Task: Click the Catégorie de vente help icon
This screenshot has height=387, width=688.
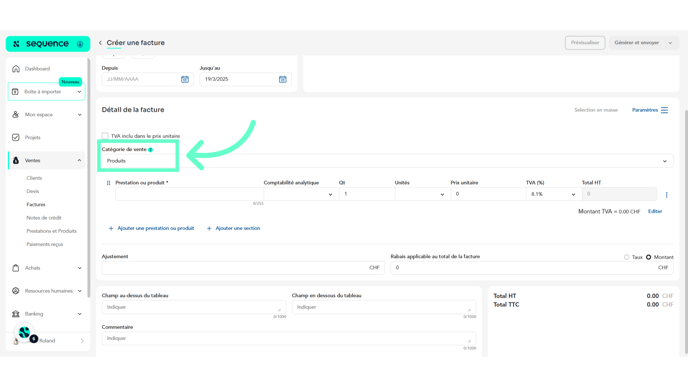Action: coord(150,150)
